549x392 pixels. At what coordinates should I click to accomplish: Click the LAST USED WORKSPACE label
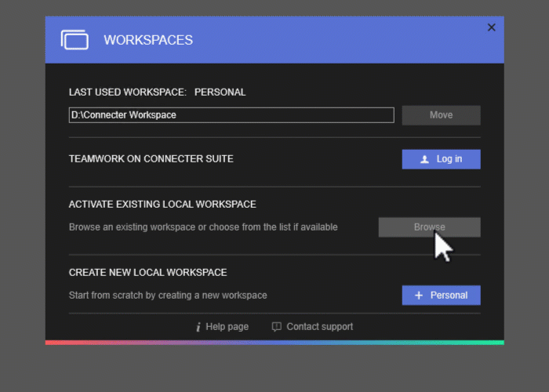[x=128, y=92]
